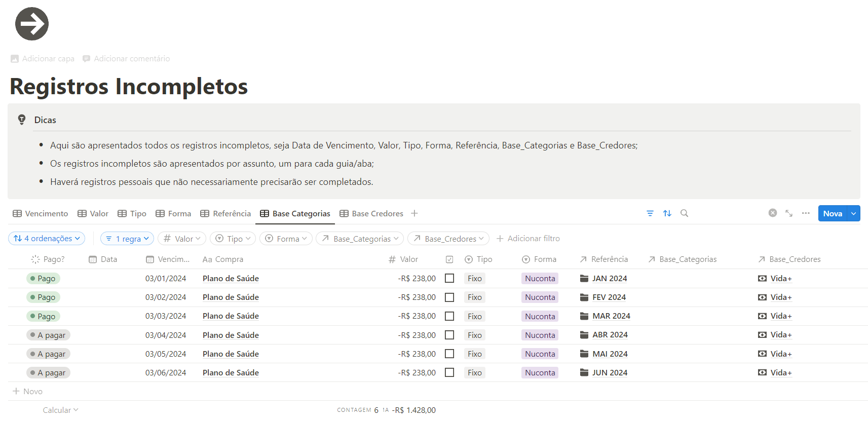Tick the checkbox for the 03/04/2024 entry
868x421 pixels.
449,335
